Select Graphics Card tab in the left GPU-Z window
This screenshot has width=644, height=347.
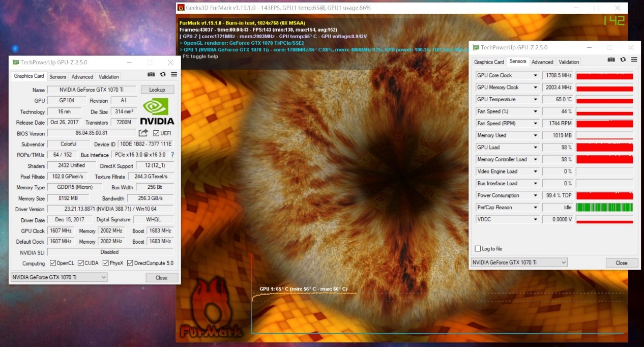point(29,76)
